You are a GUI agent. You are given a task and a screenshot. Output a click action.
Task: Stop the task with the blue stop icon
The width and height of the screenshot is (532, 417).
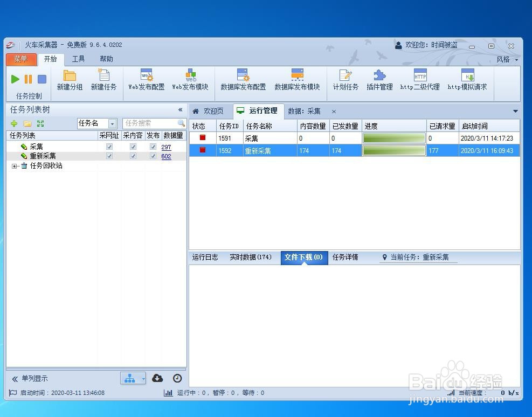coord(42,79)
